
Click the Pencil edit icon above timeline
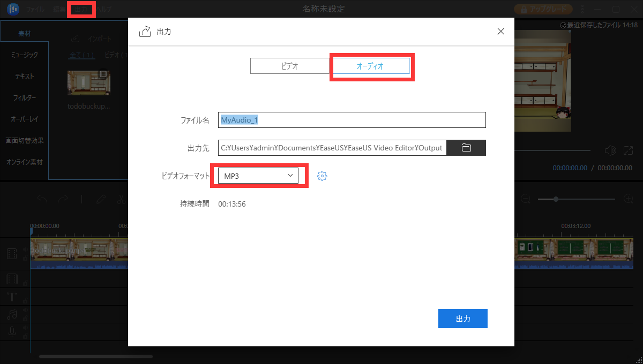[101, 199]
